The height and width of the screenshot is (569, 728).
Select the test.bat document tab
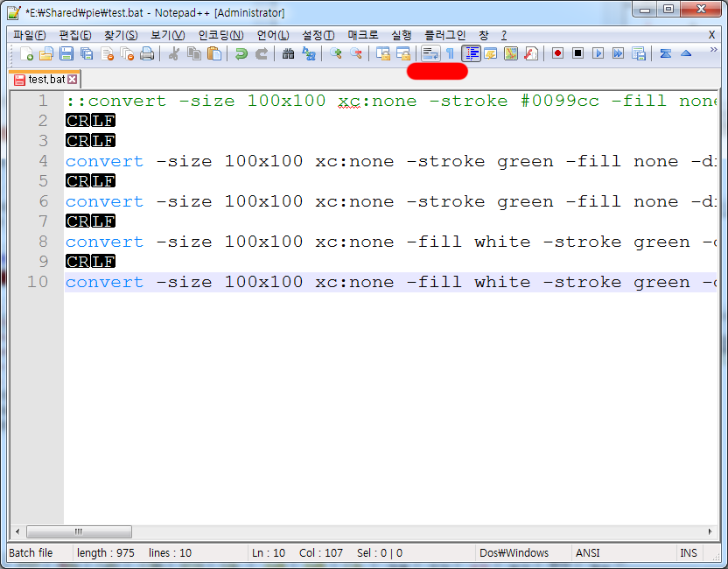point(44,80)
